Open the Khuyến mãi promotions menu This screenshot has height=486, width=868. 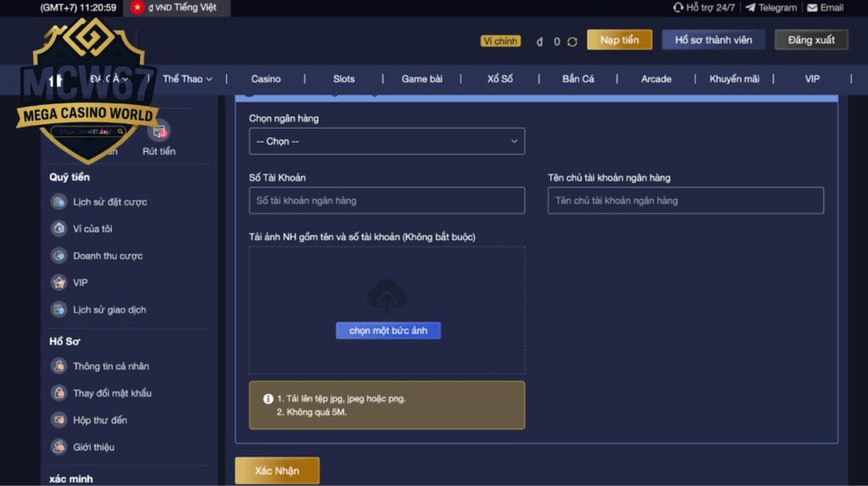(734, 79)
